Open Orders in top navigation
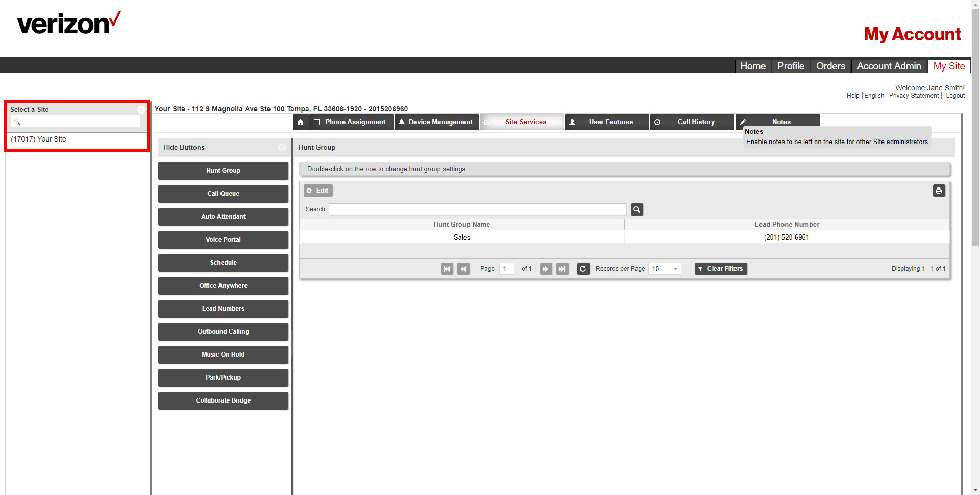 830,66
